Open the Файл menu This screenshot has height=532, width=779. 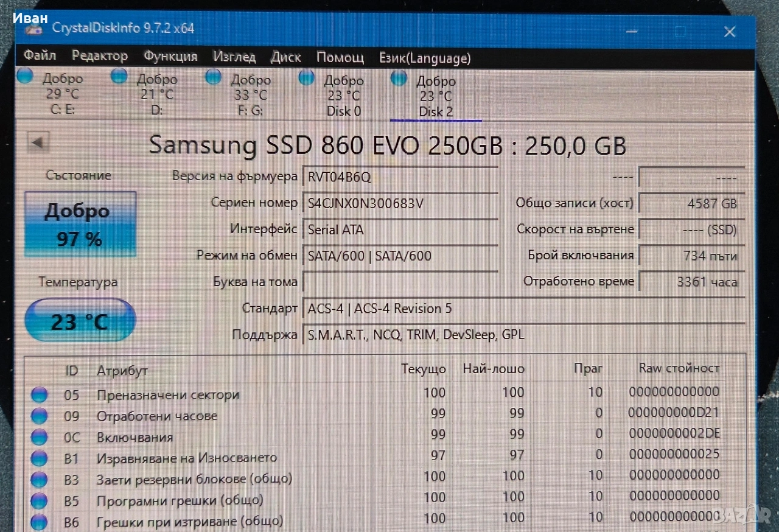[x=40, y=56]
